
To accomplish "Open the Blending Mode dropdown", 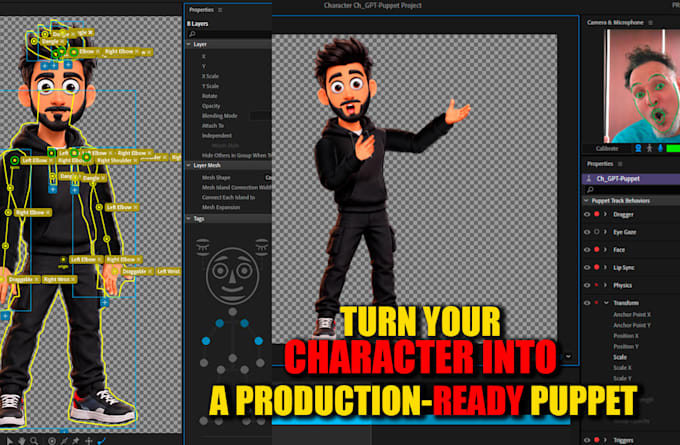I will point(261,116).
